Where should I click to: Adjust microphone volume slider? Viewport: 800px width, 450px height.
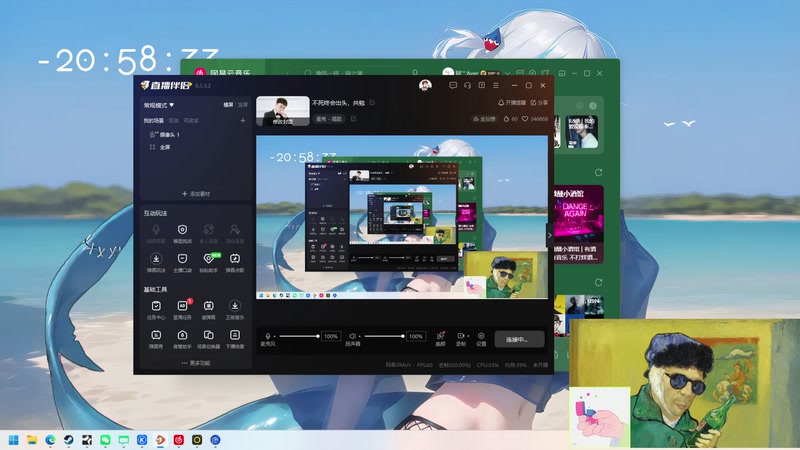point(299,336)
